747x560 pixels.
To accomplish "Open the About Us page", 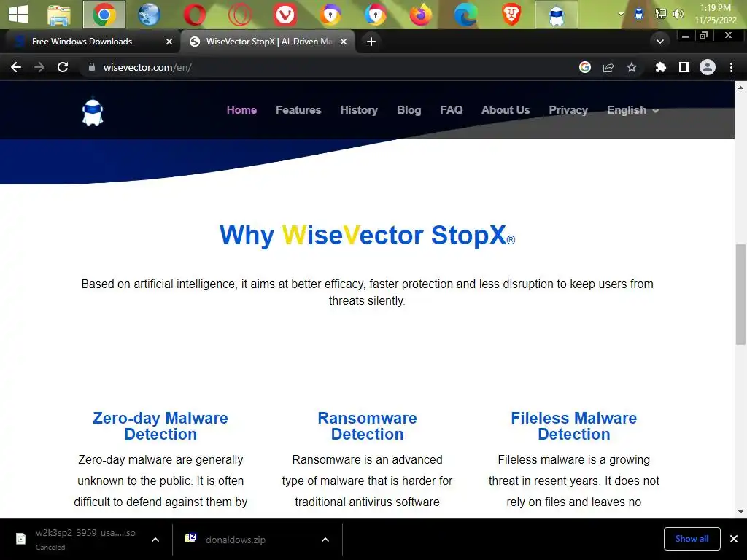I will [506, 110].
